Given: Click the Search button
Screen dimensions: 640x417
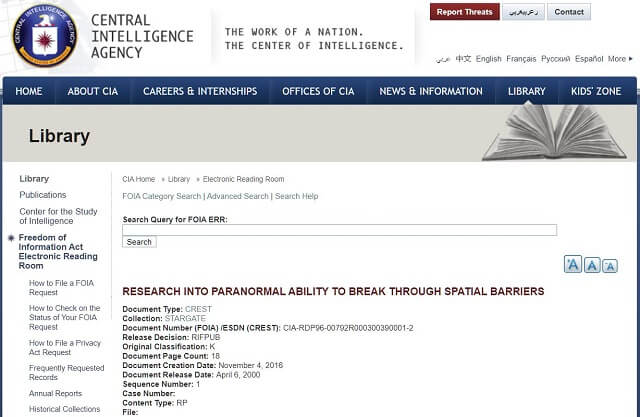Looking at the screenshot, I should click(139, 242).
